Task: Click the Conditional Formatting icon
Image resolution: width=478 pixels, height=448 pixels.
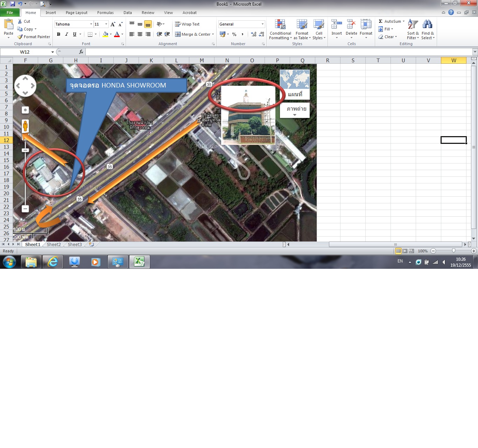Action: pos(280,24)
